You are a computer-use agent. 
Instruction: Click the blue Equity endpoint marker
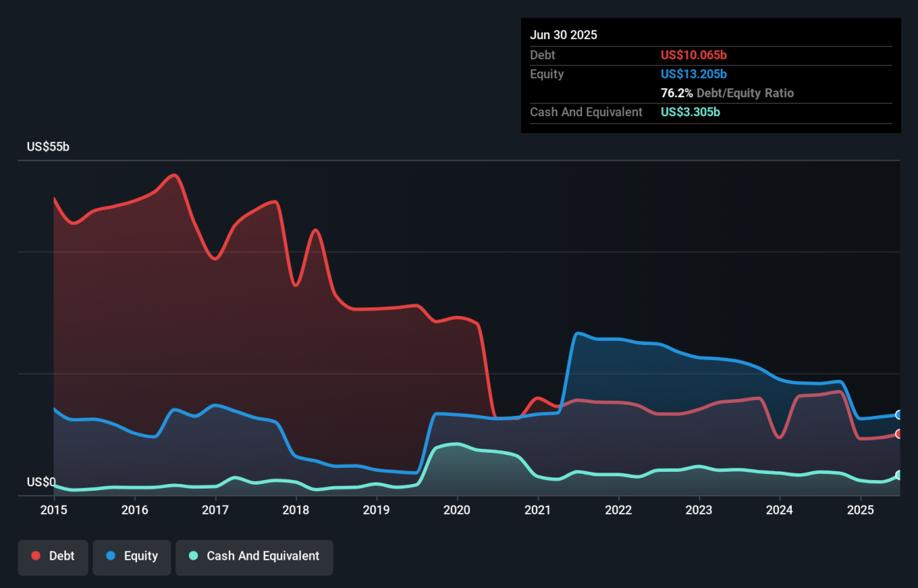point(900,414)
